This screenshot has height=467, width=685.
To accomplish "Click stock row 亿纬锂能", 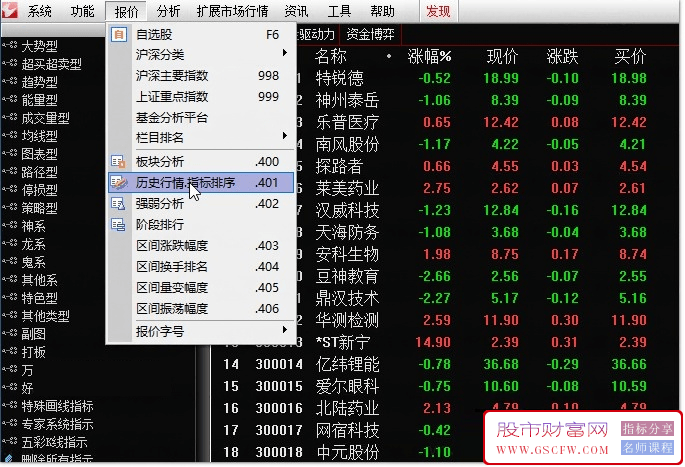I will [x=446, y=364].
